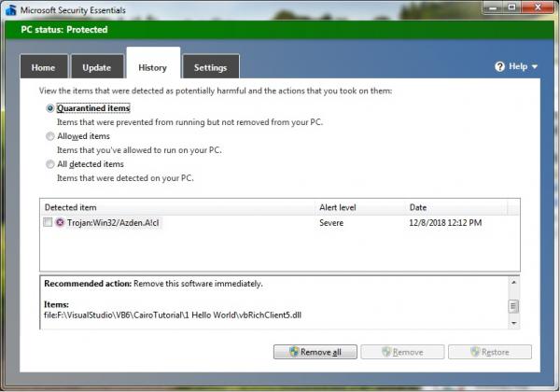Click the Restore button
560x392 pixels.
(x=490, y=352)
